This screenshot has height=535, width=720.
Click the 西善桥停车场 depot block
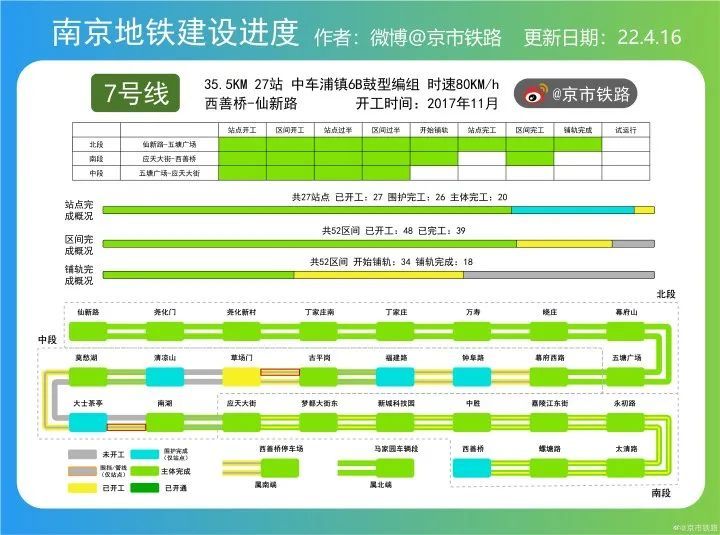(280, 468)
